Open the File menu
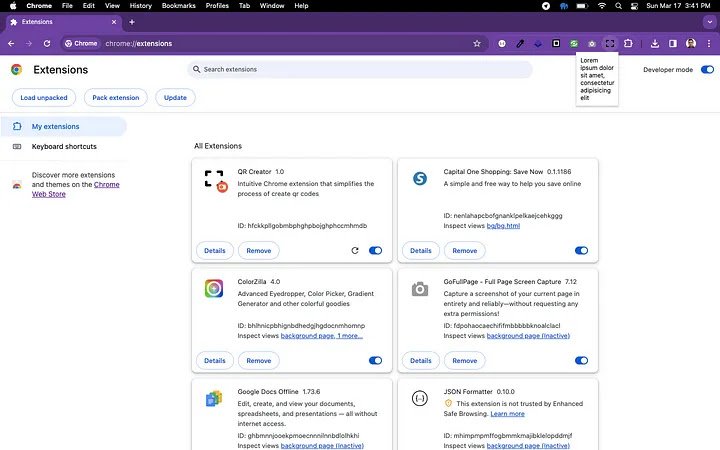The image size is (720, 450). [67, 6]
